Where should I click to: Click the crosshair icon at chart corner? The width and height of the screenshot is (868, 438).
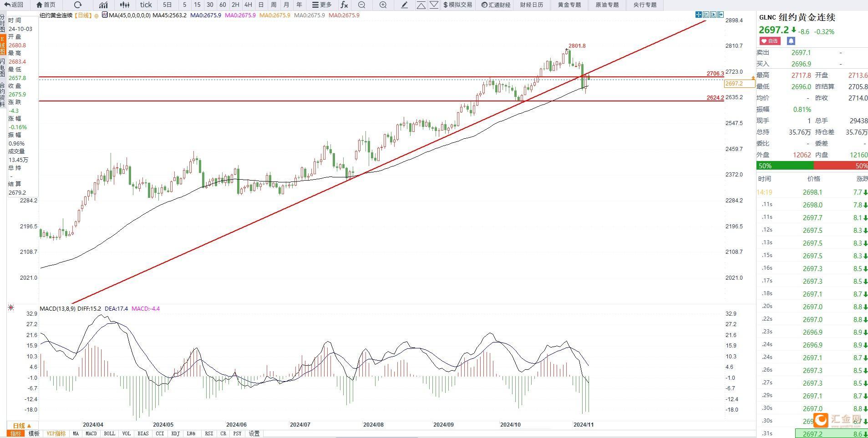tap(699, 15)
